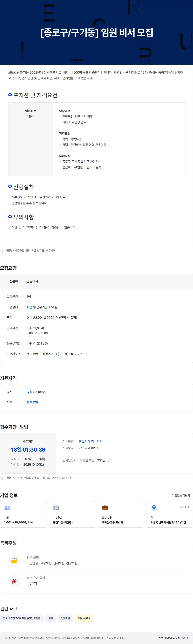Click the deadline date 2026.10.10(토)
Image resolution: width=193 pixels, height=644 pixels.
point(33,464)
